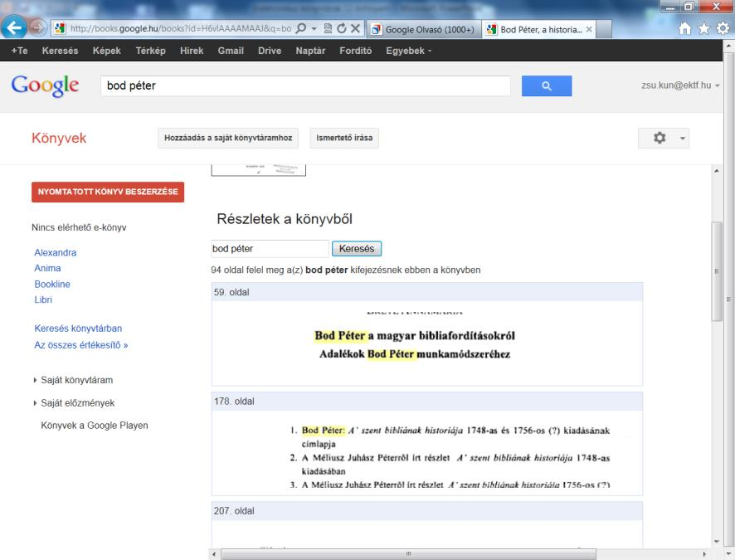Click the browser forward arrow
735x560 pixels.
pyautogui.click(x=38, y=28)
